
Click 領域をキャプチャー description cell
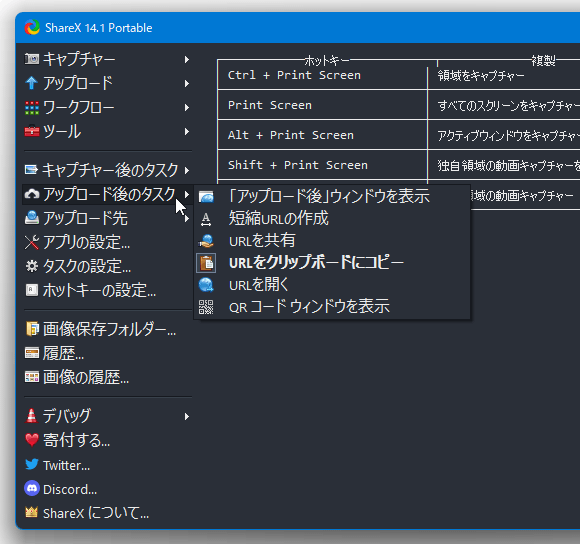point(504,75)
